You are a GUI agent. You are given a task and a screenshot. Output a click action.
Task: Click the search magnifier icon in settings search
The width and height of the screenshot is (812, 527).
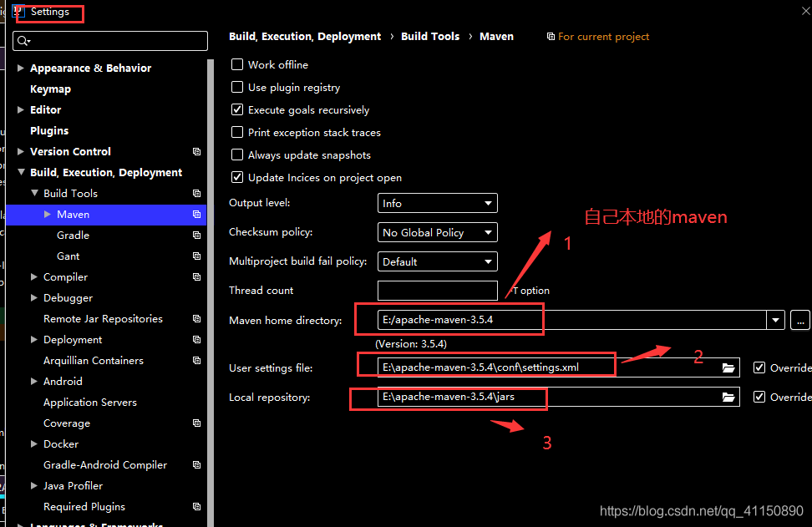click(23, 41)
